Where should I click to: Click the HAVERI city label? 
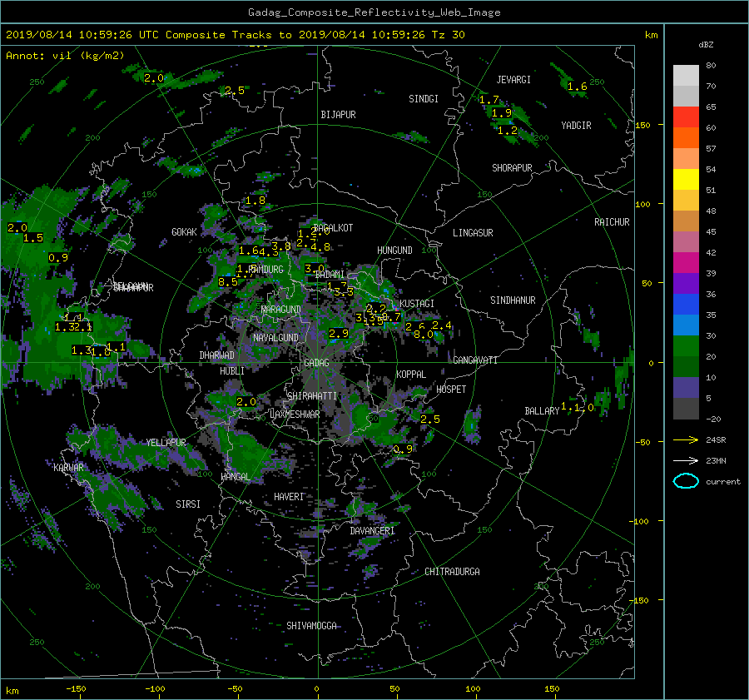289,497
